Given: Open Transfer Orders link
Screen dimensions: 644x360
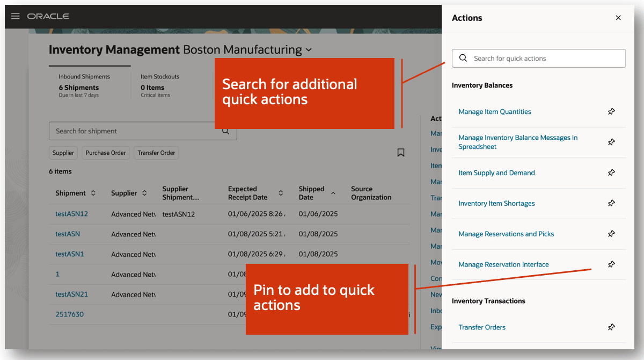Looking at the screenshot, I should (x=482, y=327).
